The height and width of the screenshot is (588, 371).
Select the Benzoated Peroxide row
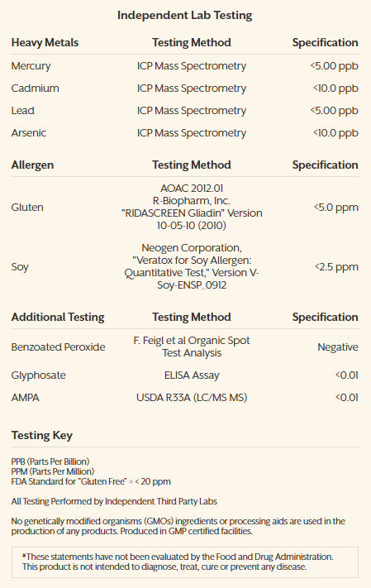tap(185, 347)
